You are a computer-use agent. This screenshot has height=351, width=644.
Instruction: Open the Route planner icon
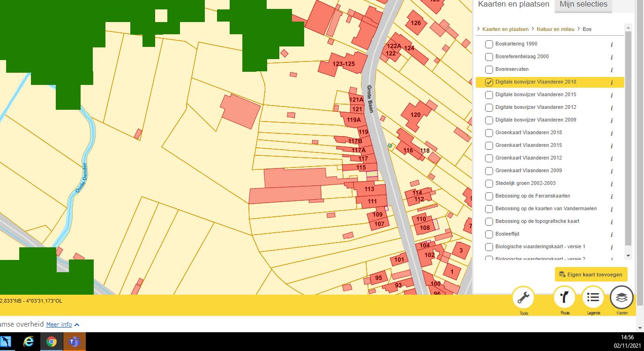565,298
